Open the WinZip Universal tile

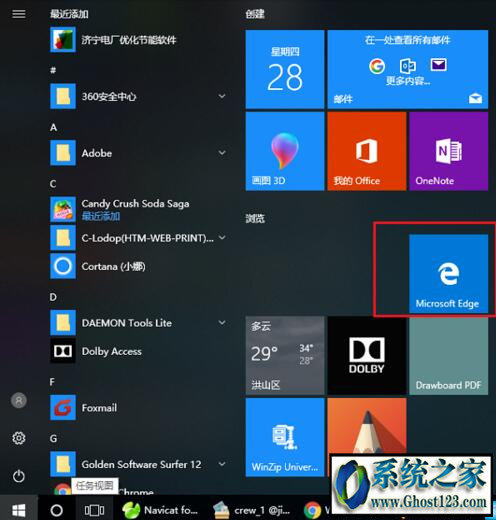click(285, 437)
